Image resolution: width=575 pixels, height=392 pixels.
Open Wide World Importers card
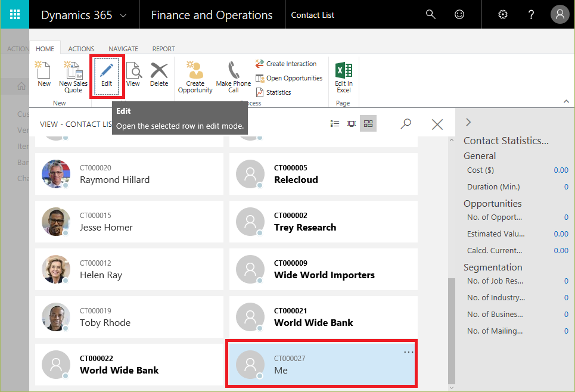pos(324,269)
